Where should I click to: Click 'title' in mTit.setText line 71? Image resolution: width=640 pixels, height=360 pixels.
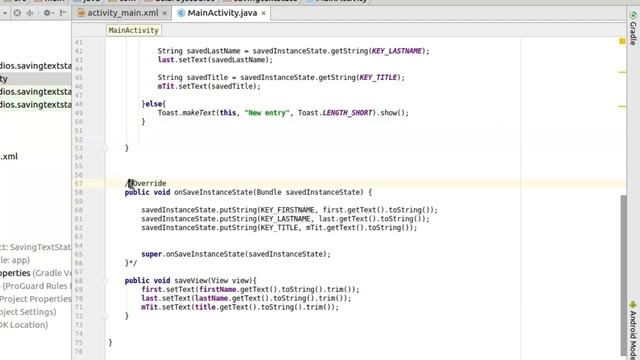point(205,307)
